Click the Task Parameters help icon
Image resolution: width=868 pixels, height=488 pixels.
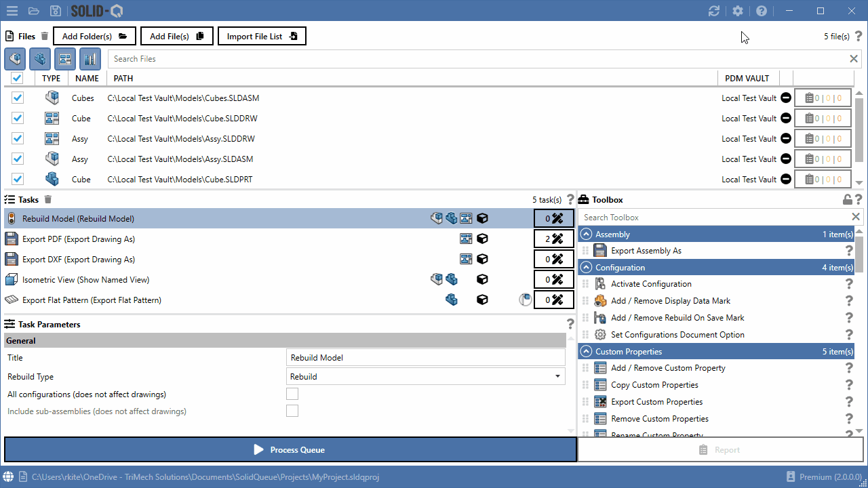point(570,324)
